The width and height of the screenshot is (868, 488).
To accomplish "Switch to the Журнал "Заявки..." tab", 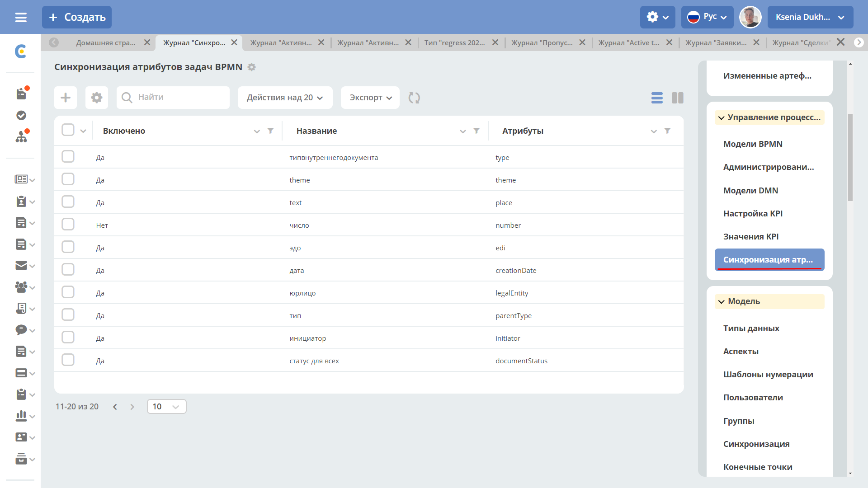I will click(716, 42).
